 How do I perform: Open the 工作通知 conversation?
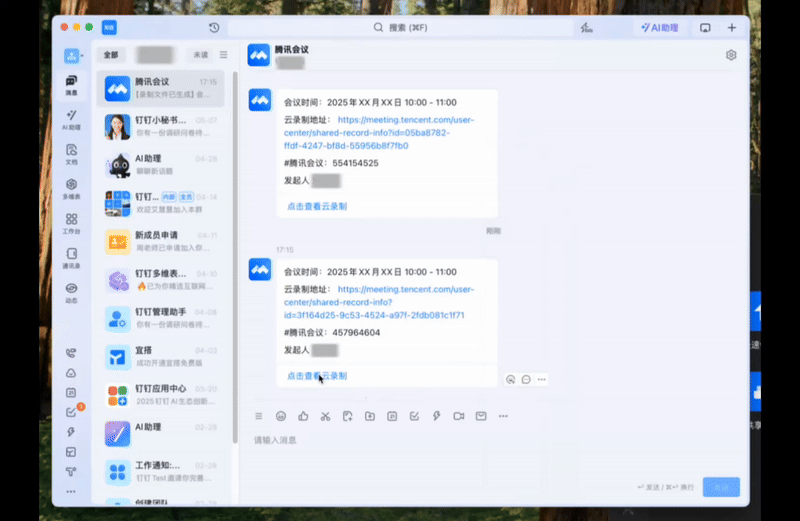click(161, 472)
